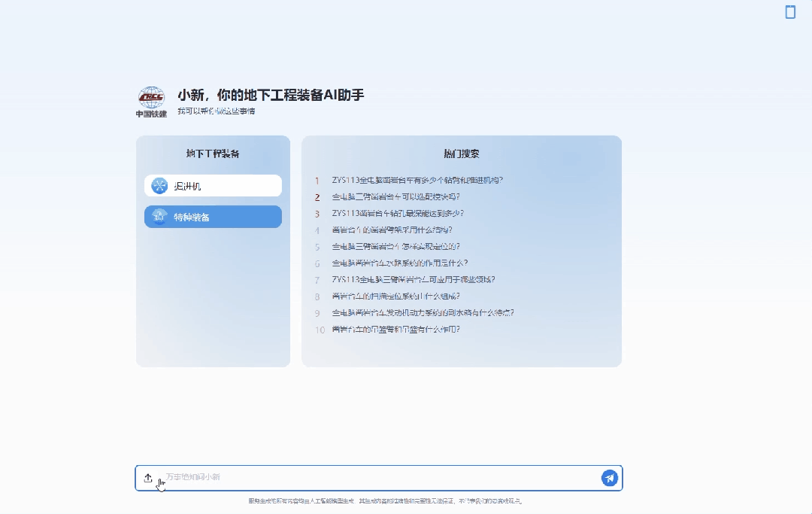Open hot search 1 about ZYS113 钻臂和推进机构
Image resolution: width=812 pixels, height=514 pixels.
coord(417,181)
